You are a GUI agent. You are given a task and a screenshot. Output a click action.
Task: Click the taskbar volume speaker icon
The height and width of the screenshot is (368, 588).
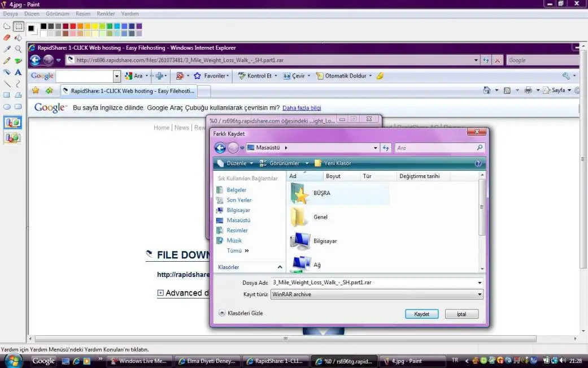coord(563,361)
